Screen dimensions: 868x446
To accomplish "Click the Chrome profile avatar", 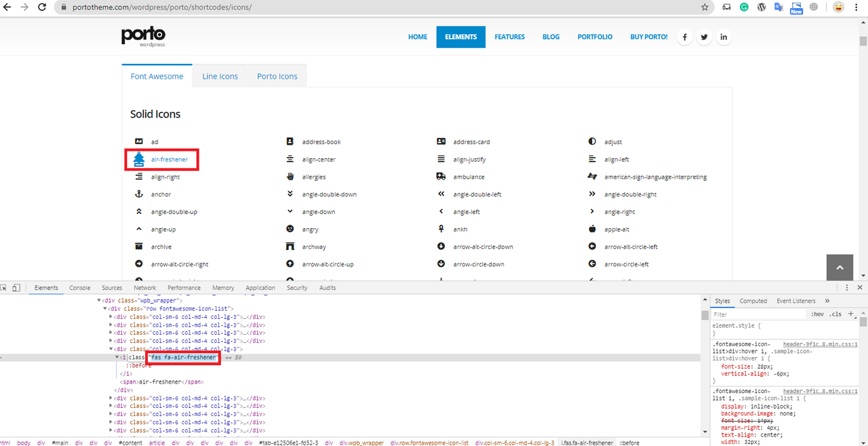I will point(839,7).
